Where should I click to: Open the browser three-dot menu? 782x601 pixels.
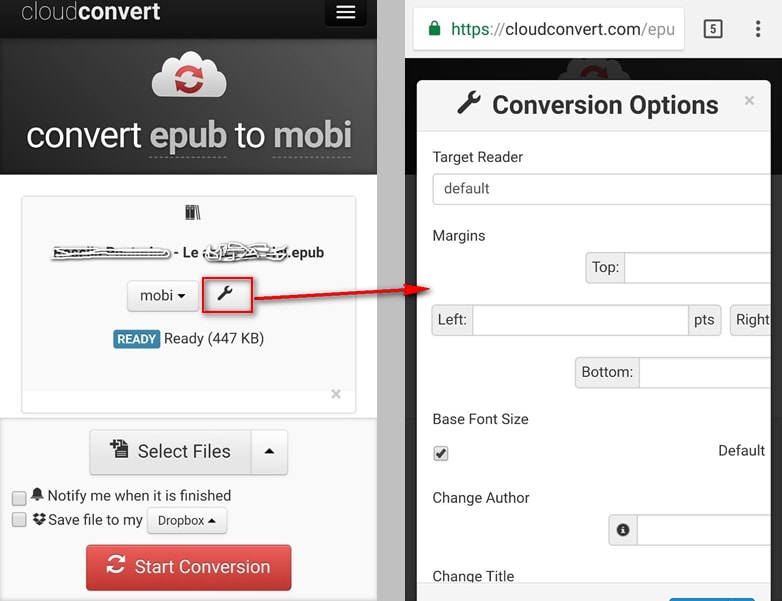pyautogui.click(x=758, y=29)
